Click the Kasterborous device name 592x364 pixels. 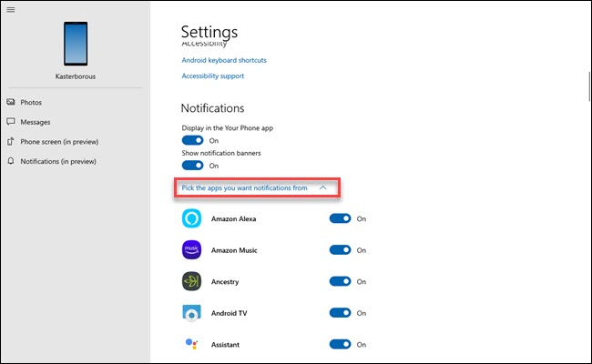pos(76,76)
